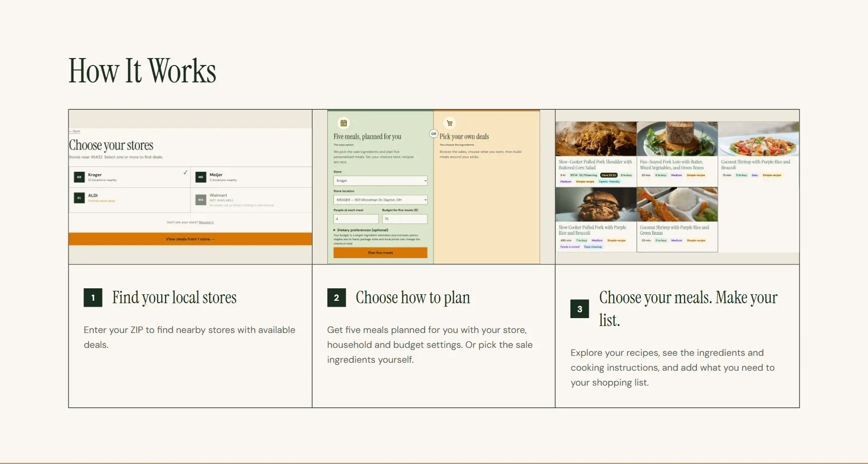Image resolution: width=868 pixels, height=464 pixels.
Task: Click the Easy tag on Coconut Shrimp Broccoli
Action: [x=755, y=175]
